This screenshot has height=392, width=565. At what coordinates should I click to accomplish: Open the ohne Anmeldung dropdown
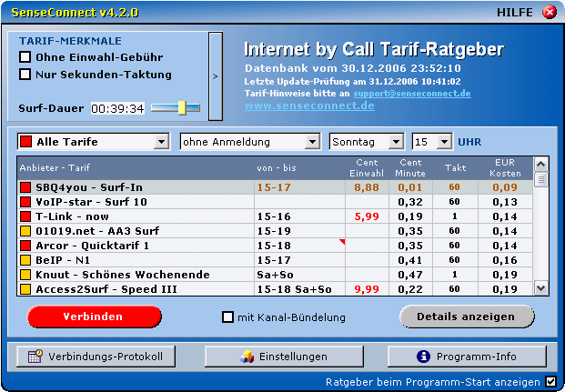tap(312, 142)
